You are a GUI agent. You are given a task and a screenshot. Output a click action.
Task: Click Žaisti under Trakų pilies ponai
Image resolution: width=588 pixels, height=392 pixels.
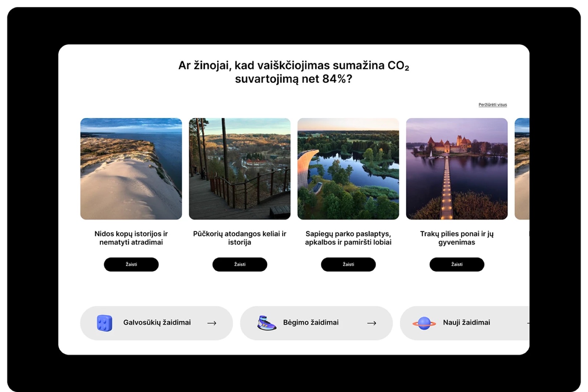pos(457,264)
